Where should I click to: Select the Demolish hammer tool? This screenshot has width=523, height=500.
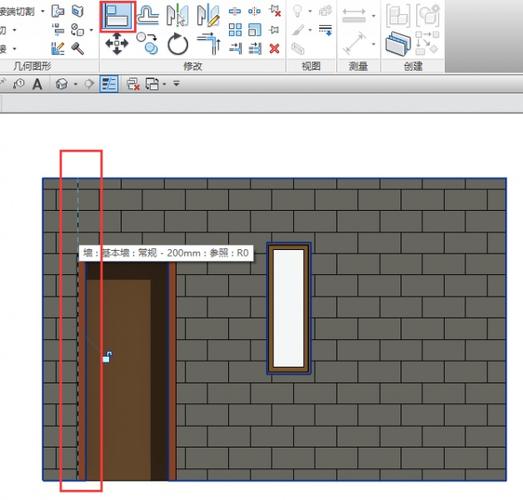[x=78, y=49]
